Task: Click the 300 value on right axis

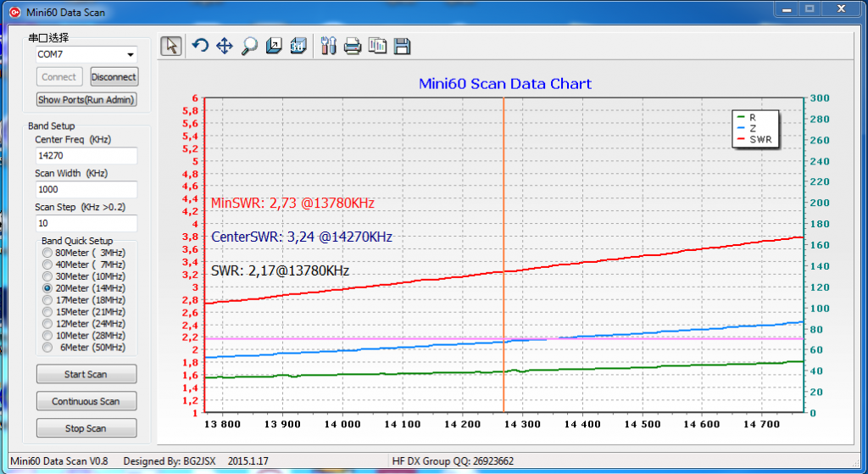Action: [x=820, y=98]
